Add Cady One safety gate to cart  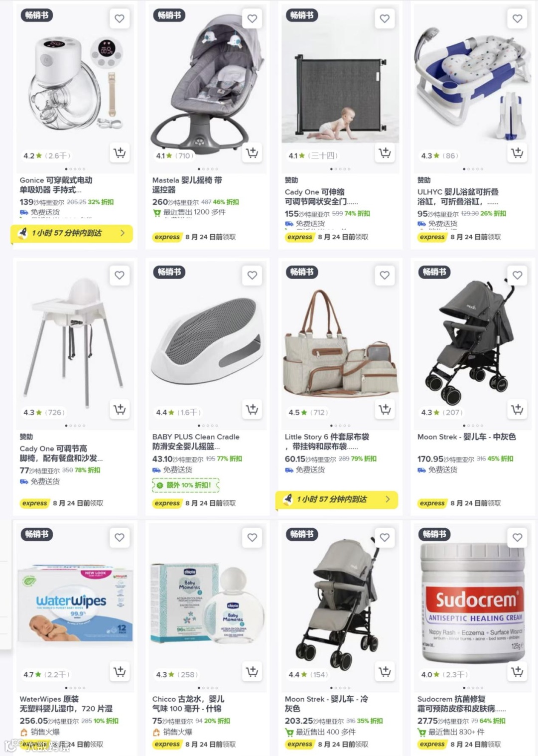point(385,153)
